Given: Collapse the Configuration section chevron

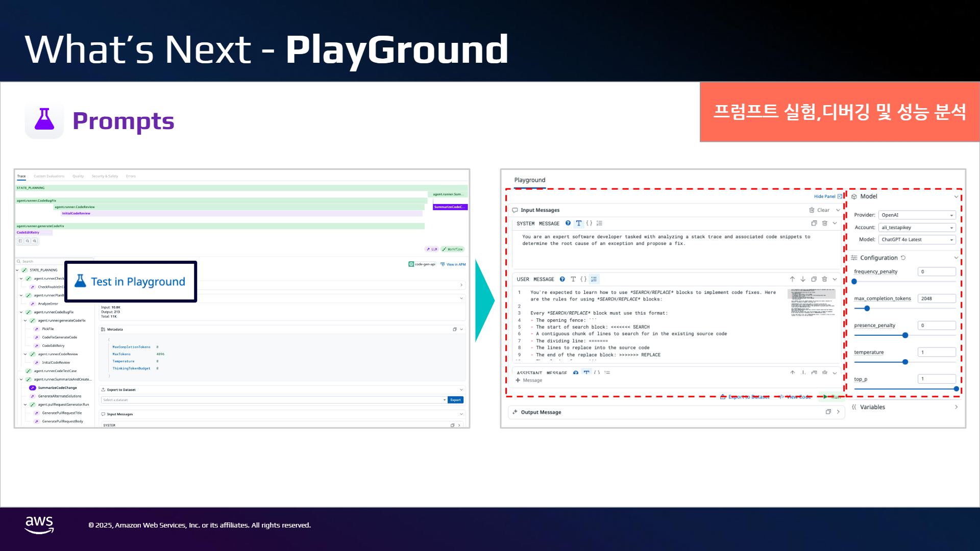Looking at the screenshot, I should coord(956,258).
